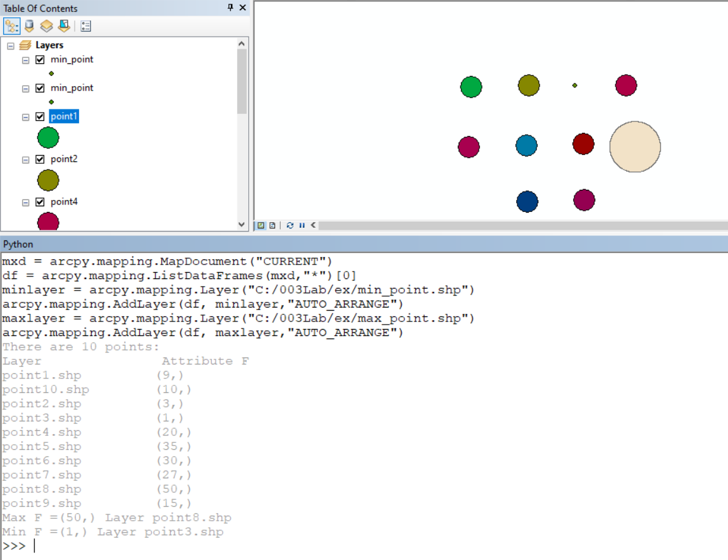
Task: Switch to List By Source view
Action: pyautogui.click(x=28, y=26)
